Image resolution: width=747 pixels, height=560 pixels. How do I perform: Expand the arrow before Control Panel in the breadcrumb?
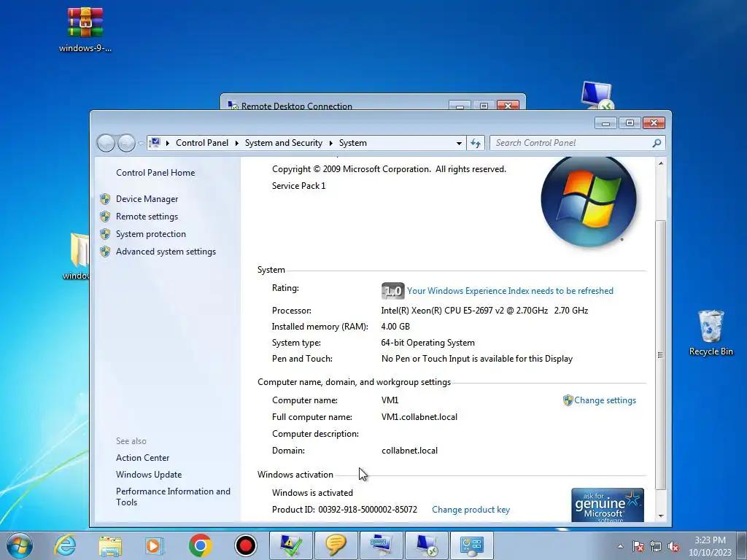[x=168, y=143]
